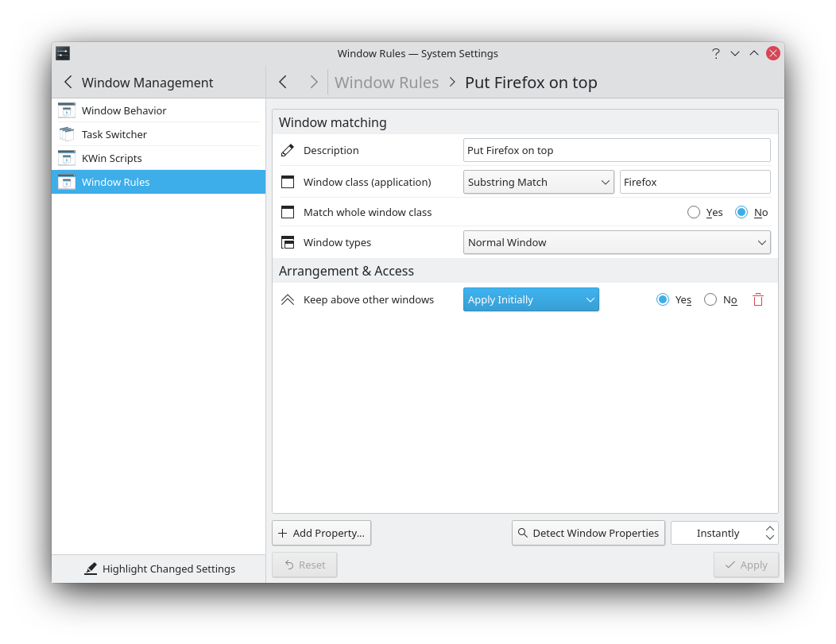Click the help question mark icon
The image size is (836, 644).
[715, 53]
